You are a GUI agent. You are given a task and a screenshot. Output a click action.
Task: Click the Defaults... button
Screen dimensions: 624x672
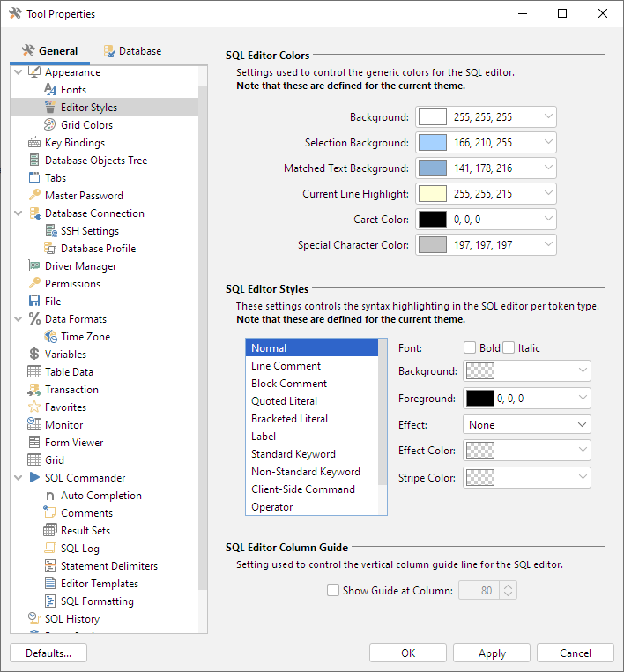48,653
